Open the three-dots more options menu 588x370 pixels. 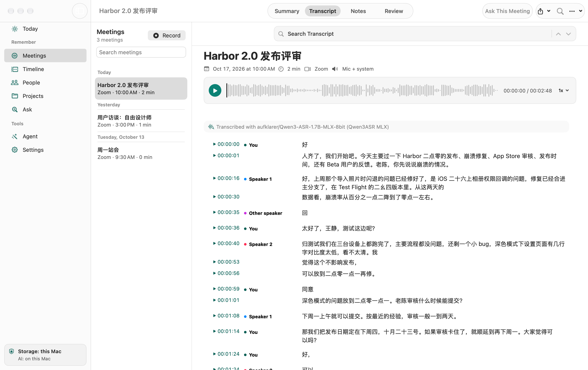click(572, 11)
